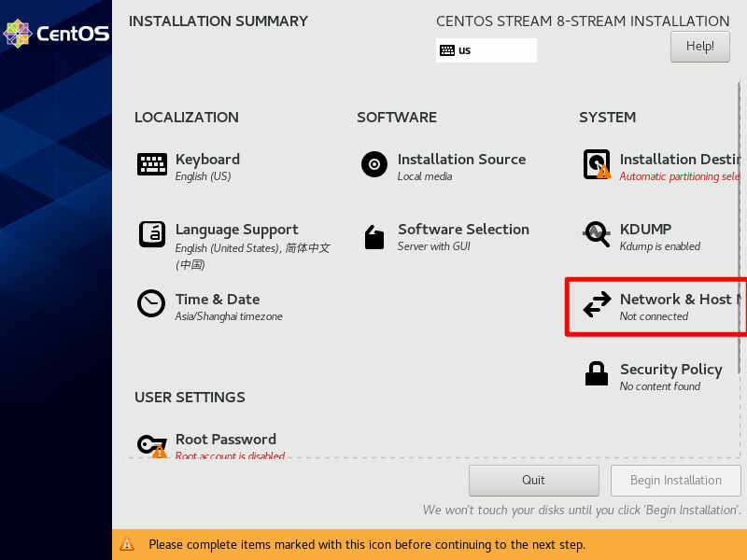Click the CentOS logo
This screenshot has width=747, height=560.
click(56, 34)
